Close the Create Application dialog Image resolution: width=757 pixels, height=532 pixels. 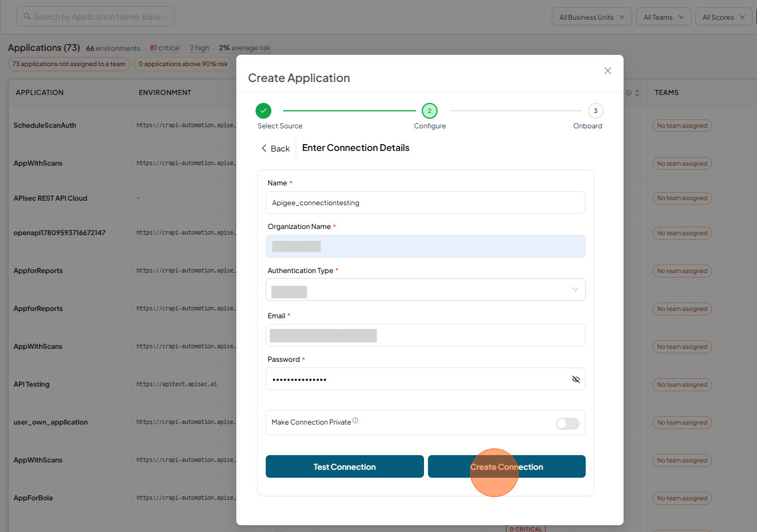[x=608, y=71]
